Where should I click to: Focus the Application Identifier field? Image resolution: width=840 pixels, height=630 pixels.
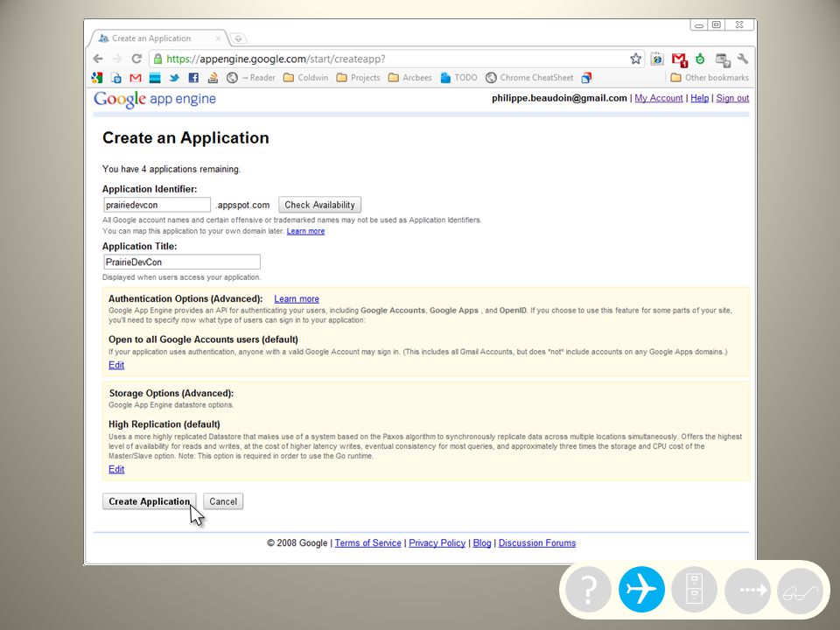[x=157, y=205]
